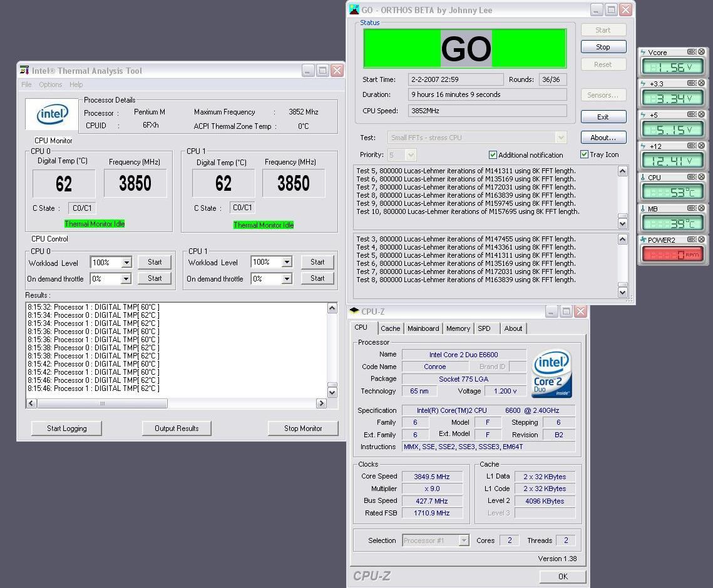Switch to the Cache tab in CPU-Z
This screenshot has height=588, width=713.
(390, 328)
